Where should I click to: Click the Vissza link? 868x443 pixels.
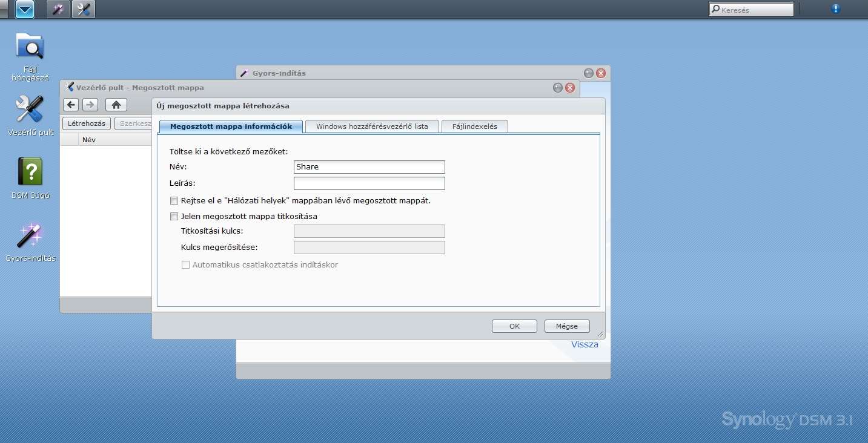tap(585, 344)
